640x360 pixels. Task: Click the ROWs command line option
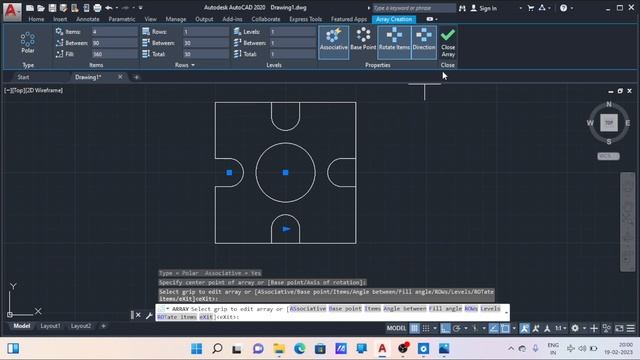tap(471, 309)
